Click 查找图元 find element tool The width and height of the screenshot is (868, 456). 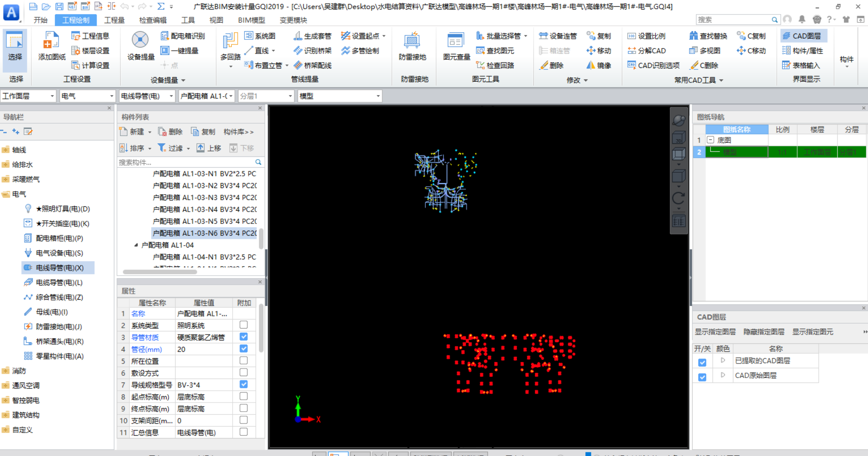pyautogui.click(x=495, y=51)
